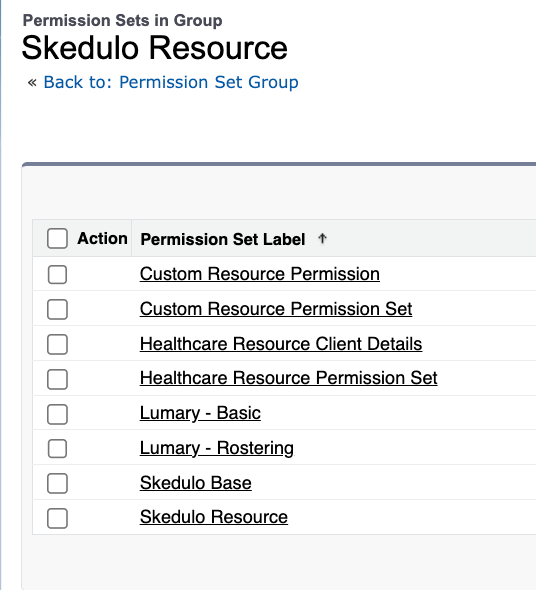Click the ascending sort arrow icon
The image size is (536, 590).
click(322, 238)
